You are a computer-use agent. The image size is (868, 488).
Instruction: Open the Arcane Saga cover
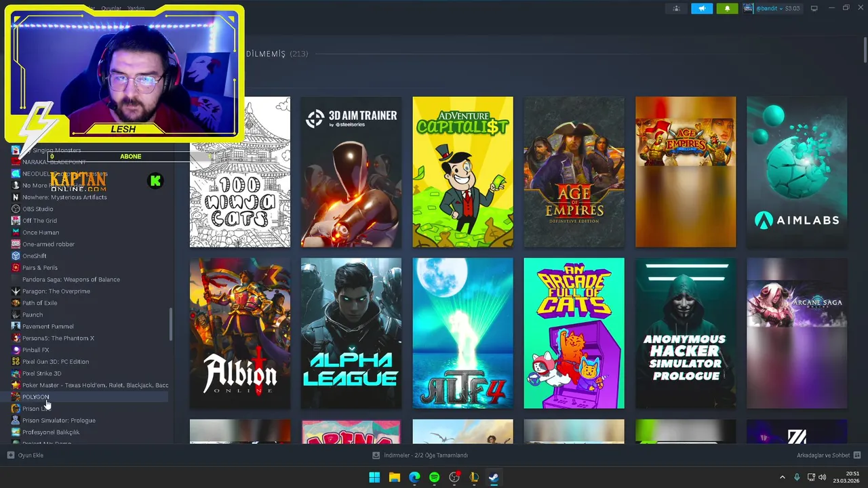coord(797,333)
